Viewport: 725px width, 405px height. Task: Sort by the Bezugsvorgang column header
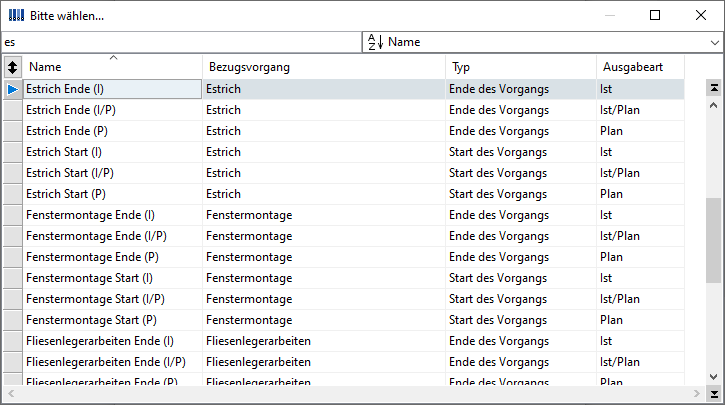click(x=324, y=67)
